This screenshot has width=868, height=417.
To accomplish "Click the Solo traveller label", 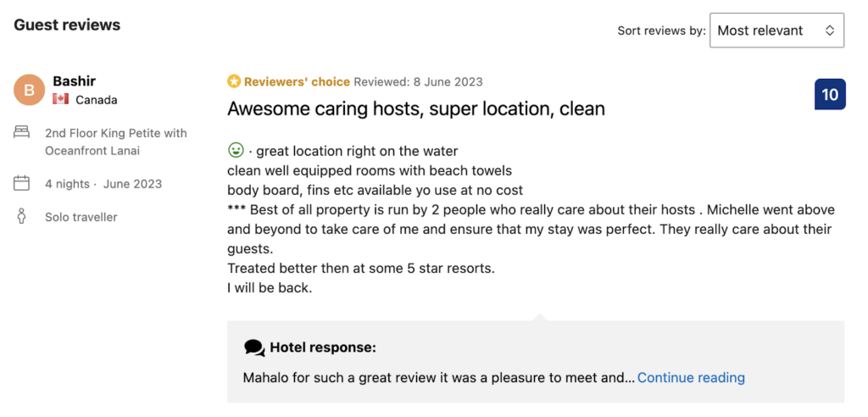I will [x=81, y=217].
